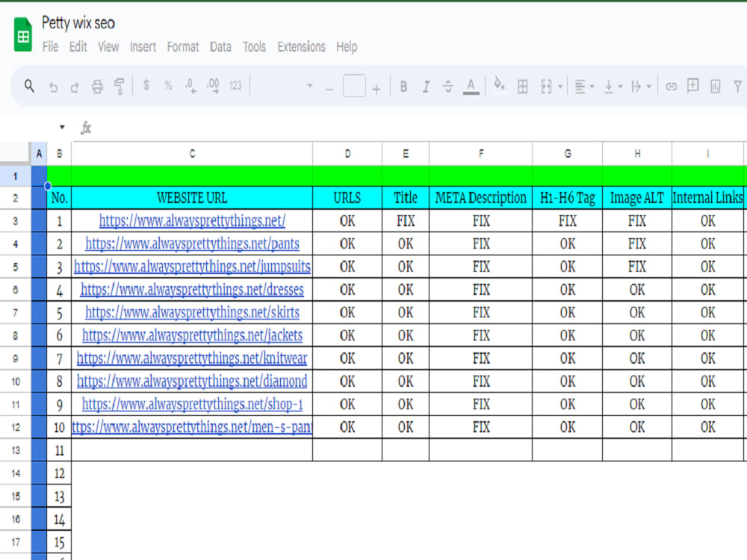Open alwaysprettythings.net/diamond link
Viewport: 747px width, 560px height.
coord(192,381)
